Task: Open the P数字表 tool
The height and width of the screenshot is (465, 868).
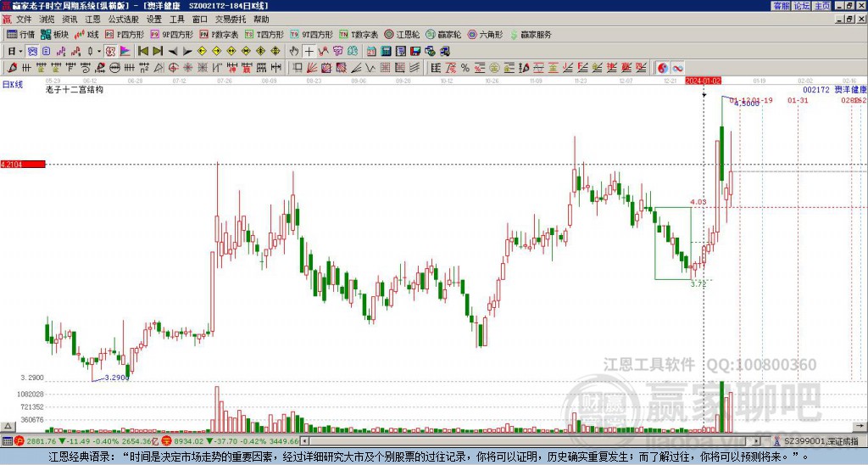Action: point(220,34)
